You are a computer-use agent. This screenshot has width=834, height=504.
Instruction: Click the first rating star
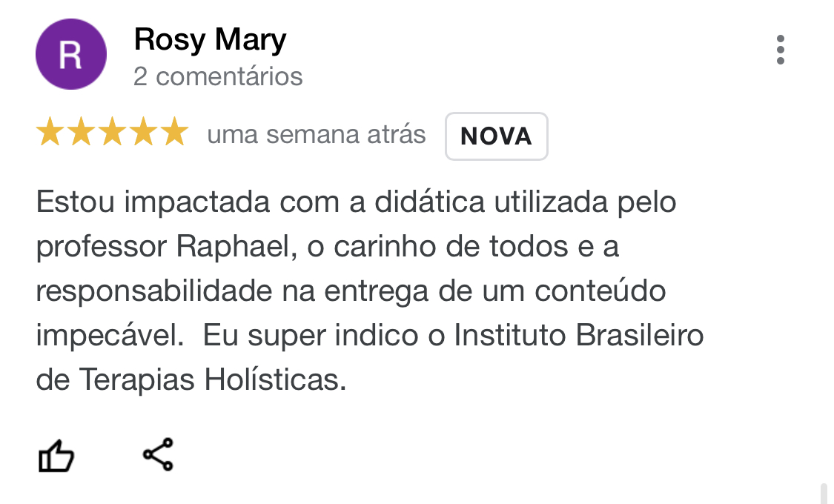[50, 133]
